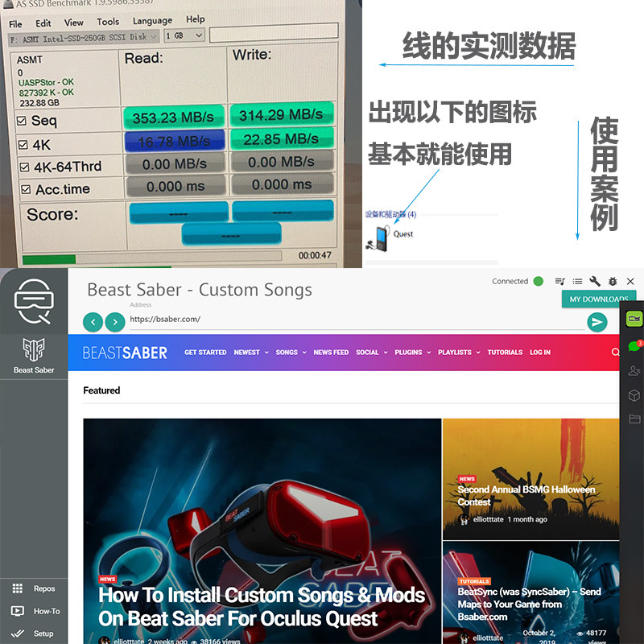Open NEWS FEED on BeastSaber nav
Screen dimensions: 644x644
coord(331,353)
